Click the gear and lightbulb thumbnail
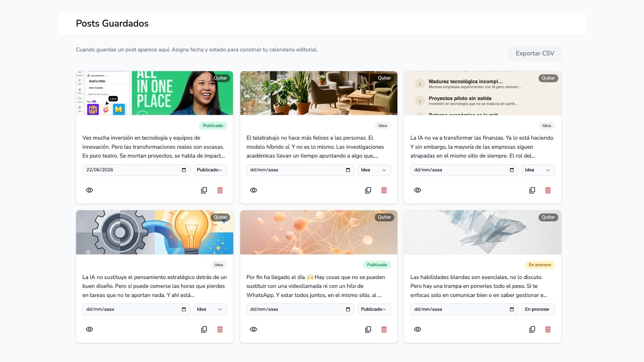This screenshot has height=362, width=644. (x=155, y=232)
